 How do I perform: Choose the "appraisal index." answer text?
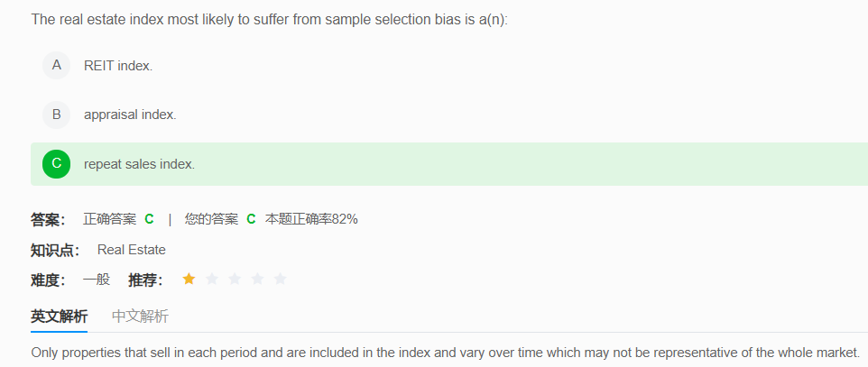point(130,115)
